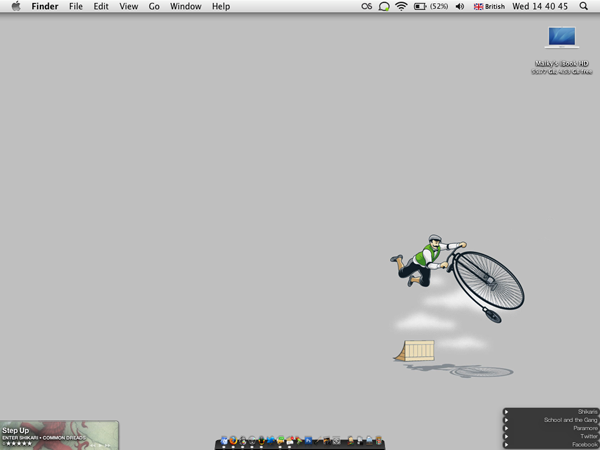Image resolution: width=600 pixels, height=450 pixels.
Task: Open Spotlight search magnifier
Action: 584,6
